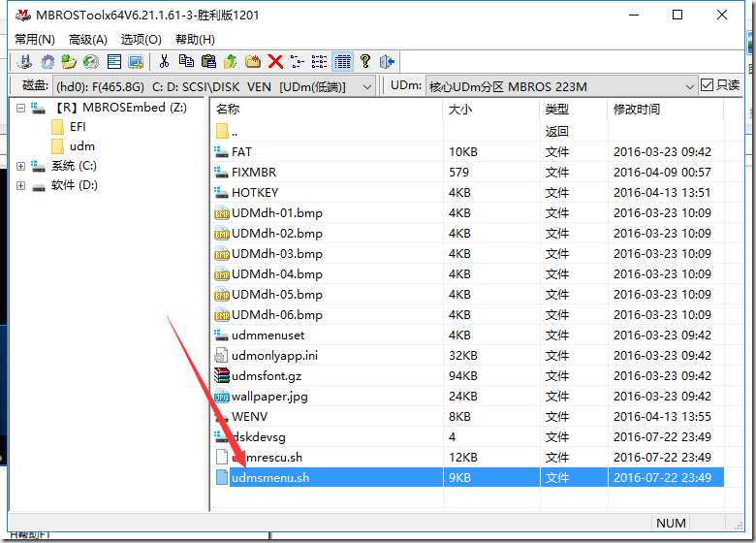Click the disk install toolbar icon

[x=24, y=62]
